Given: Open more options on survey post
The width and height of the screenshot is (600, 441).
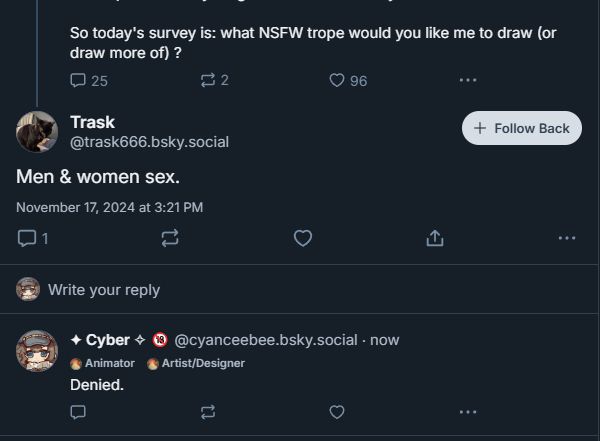Looking at the screenshot, I should click(467, 80).
